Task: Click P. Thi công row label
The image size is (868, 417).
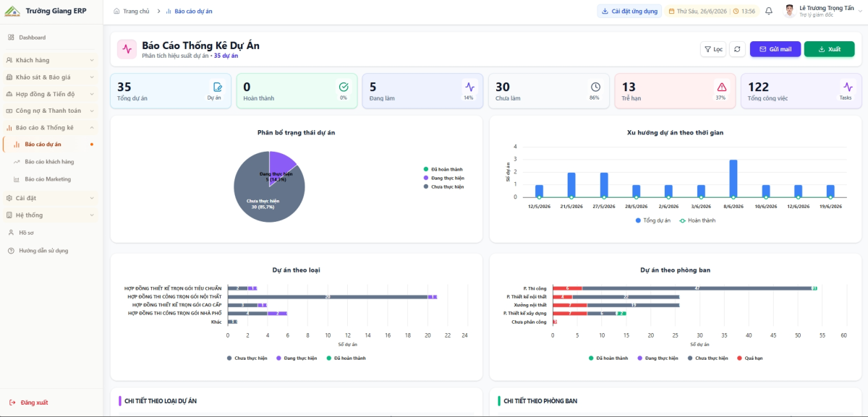Action: 535,288
